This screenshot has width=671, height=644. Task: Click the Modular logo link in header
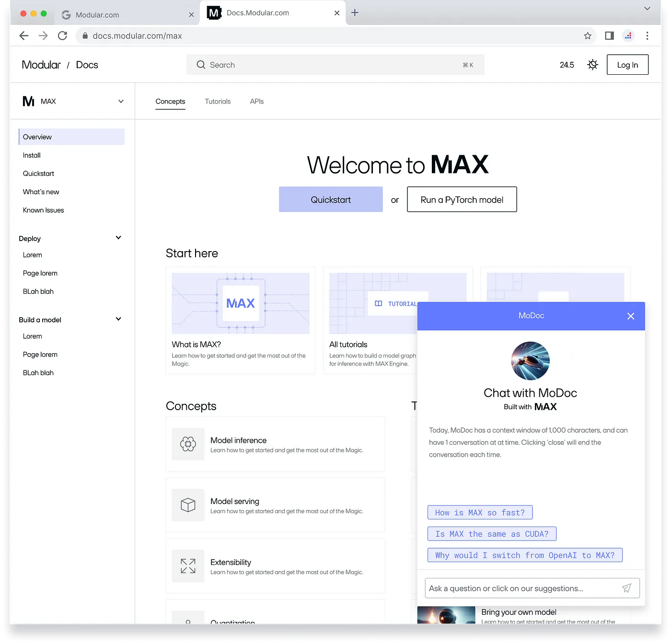click(41, 65)
